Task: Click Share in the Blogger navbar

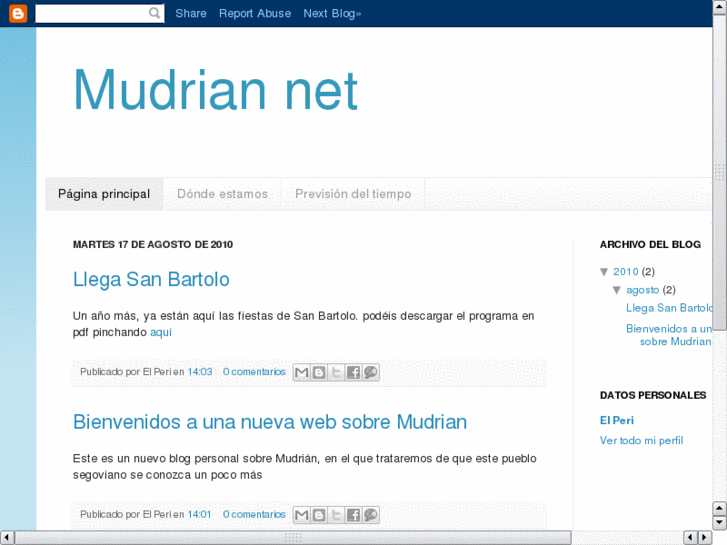Action: click(x=191, y=13)
